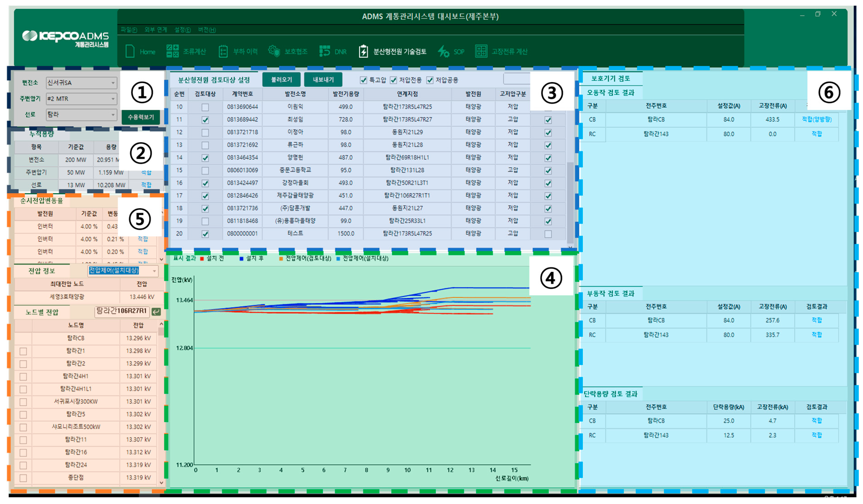Open the 외부 연계 menu
The width and height of the screenshot is (863, 504).
click(x=155, y=30)
